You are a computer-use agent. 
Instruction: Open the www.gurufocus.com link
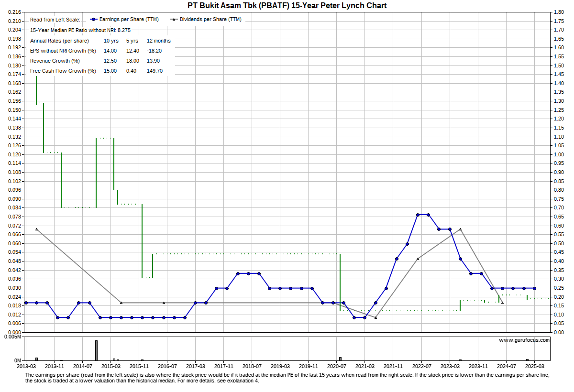click(524, 340)
